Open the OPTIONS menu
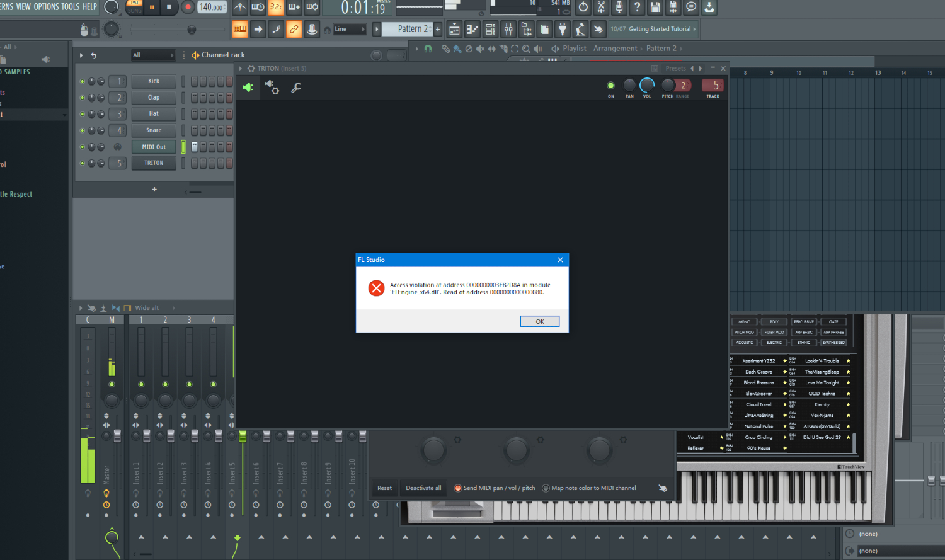This screenshot has height=560, width=945. (46, 7)
